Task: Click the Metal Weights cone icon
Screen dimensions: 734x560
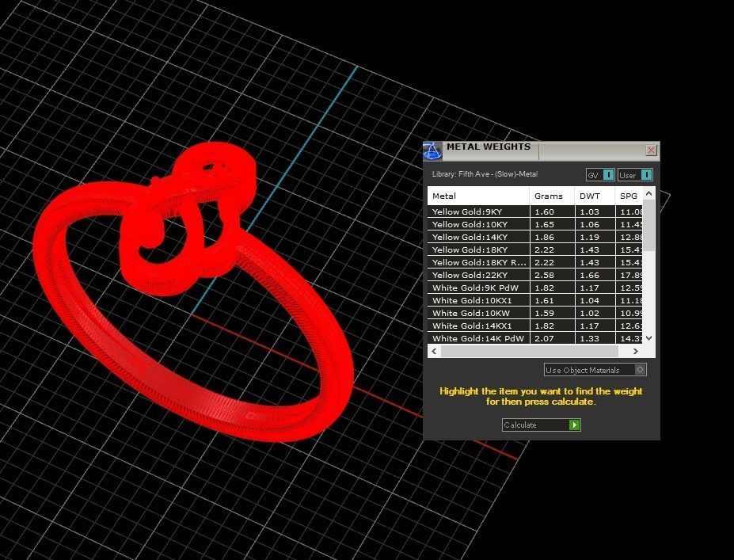Action: [x=432, y=151]
